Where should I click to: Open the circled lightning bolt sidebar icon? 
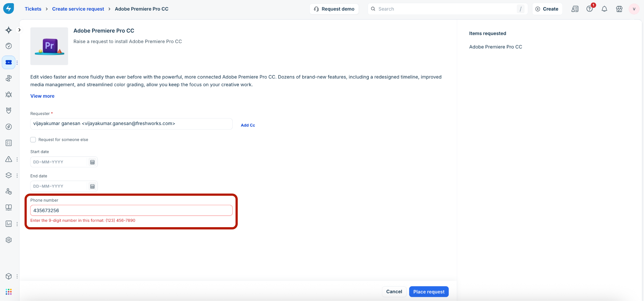9,127
